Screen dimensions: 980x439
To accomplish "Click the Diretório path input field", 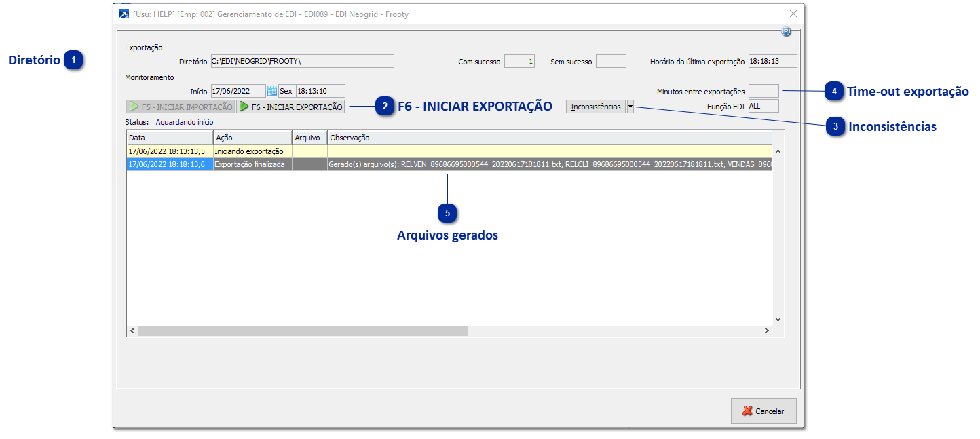I will 304,60.
